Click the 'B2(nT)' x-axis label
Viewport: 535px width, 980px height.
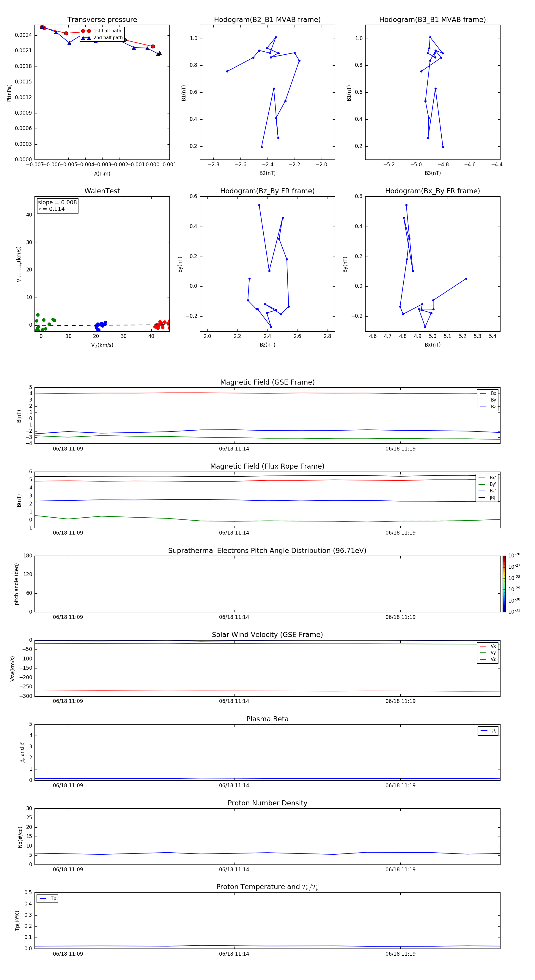pyautogui.click(x=267, y=173)
